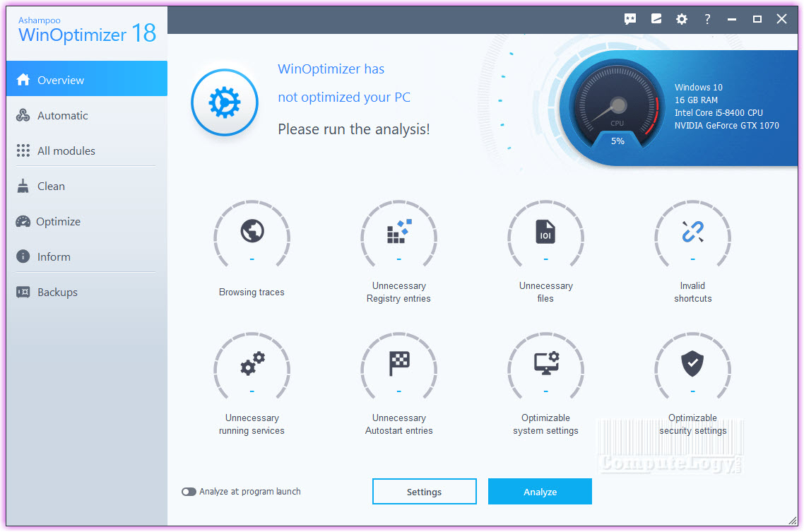This screenshot has width=804, height=532.
Task: Switch to the Automatic section
Action: point(64,115)
